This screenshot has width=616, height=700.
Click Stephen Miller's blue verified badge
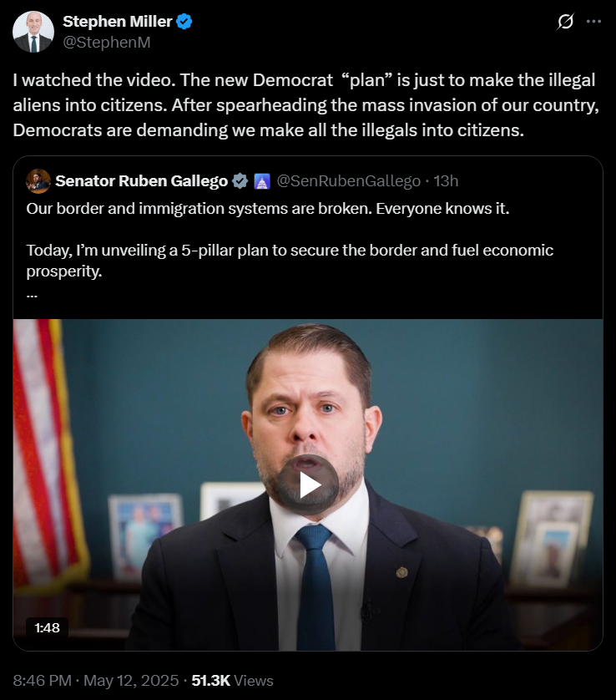[x=184, y=21]
